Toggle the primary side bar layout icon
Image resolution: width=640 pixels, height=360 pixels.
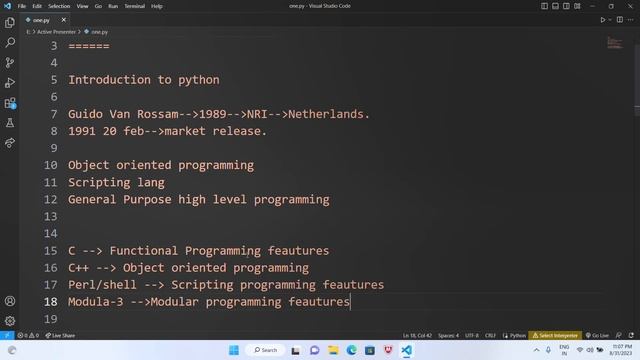coord(544,6)
